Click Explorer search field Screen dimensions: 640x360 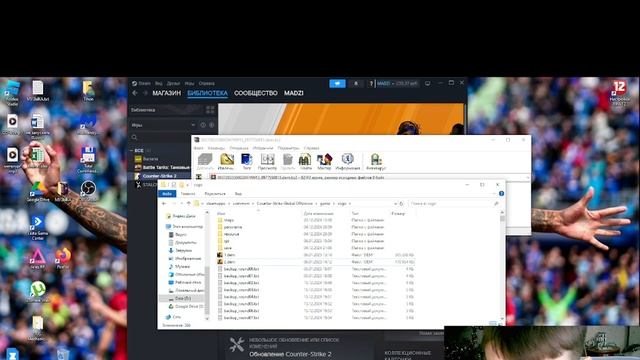(454, 203)
